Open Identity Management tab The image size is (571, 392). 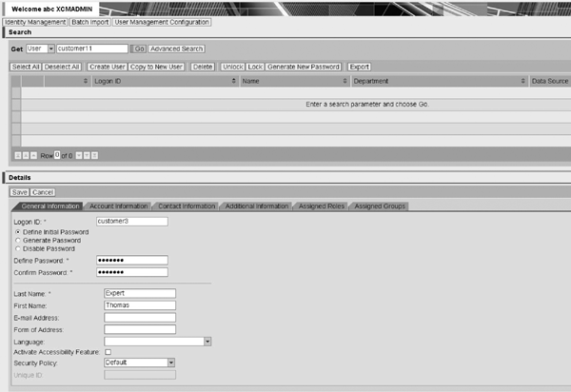[x=35, y=22]
